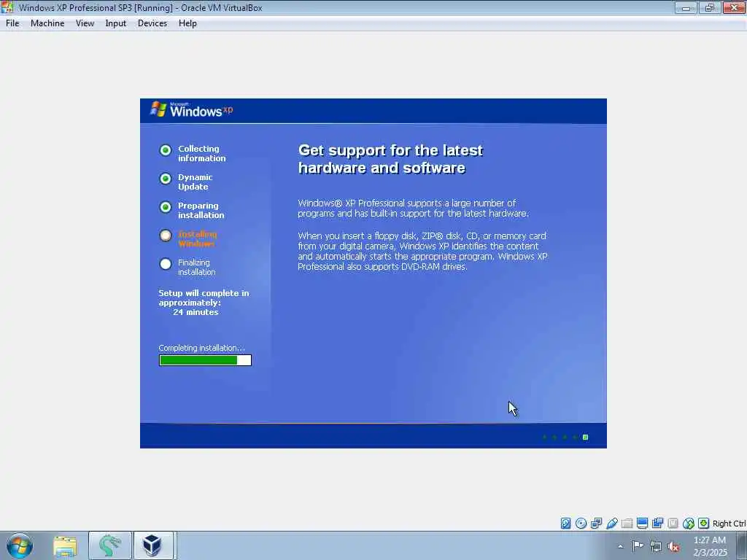Open Windows Explorer folder from taskbar
747x560 pixels.
point(65,545)
